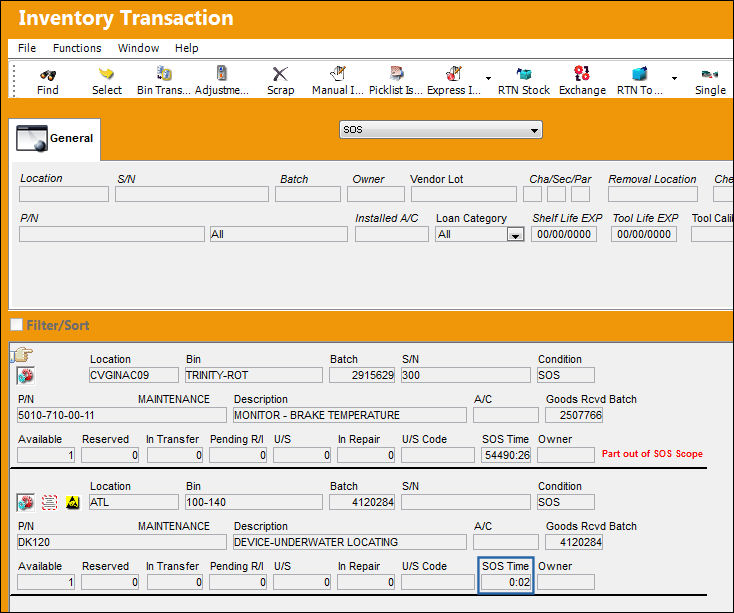
Task: Select the General tab
Action: coord(55,139)
